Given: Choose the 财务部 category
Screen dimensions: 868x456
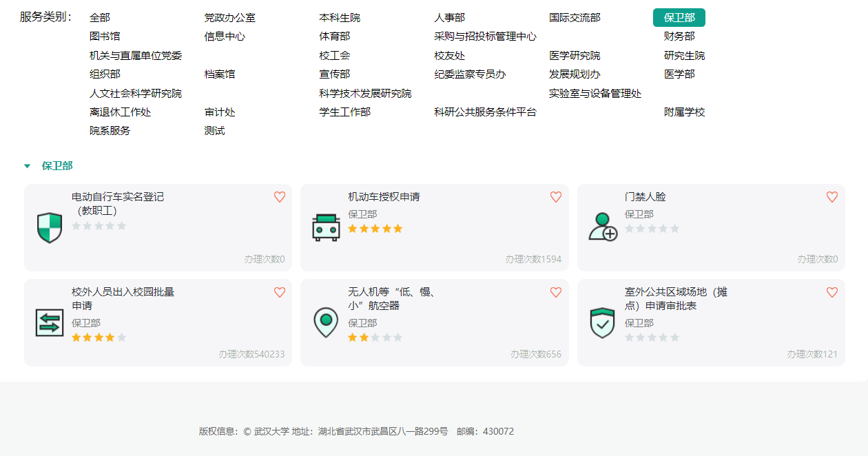Looking at the screenshot, I should coord(679,37).
